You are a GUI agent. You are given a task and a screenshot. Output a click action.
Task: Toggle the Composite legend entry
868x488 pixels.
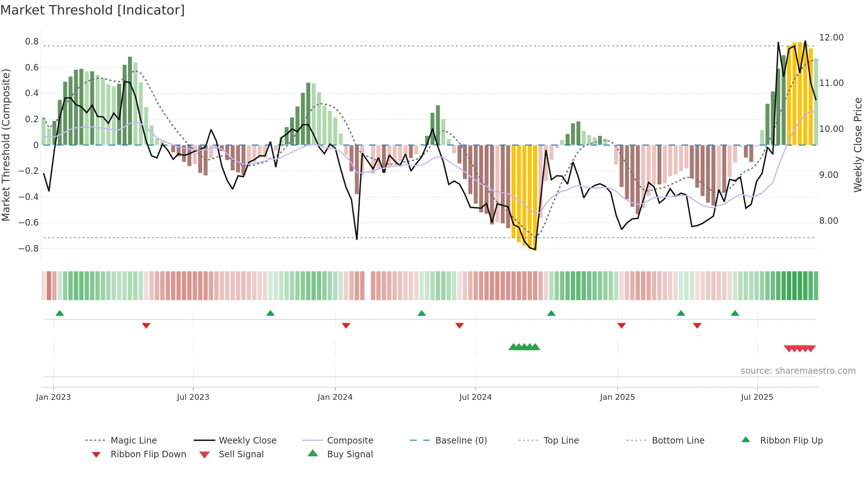pyautogui.click(x=337, y=440)
